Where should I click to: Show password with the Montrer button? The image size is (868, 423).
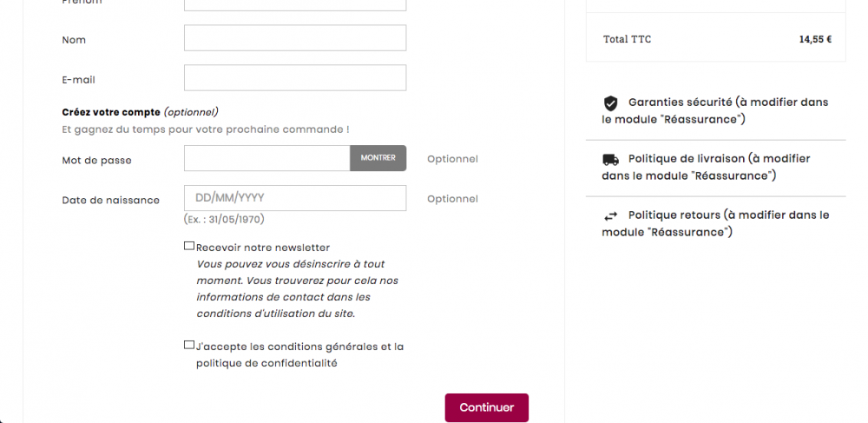(x=378, y=158)
